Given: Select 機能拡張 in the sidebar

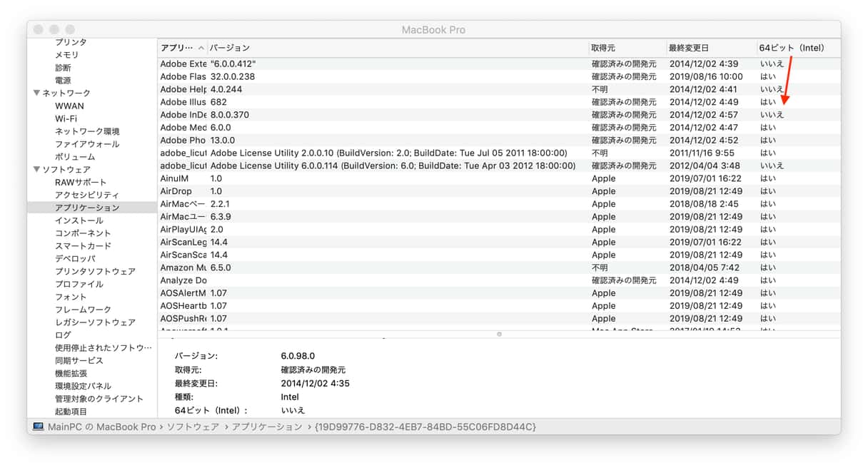Looking at the screenshot, I should tap(71, 373).
